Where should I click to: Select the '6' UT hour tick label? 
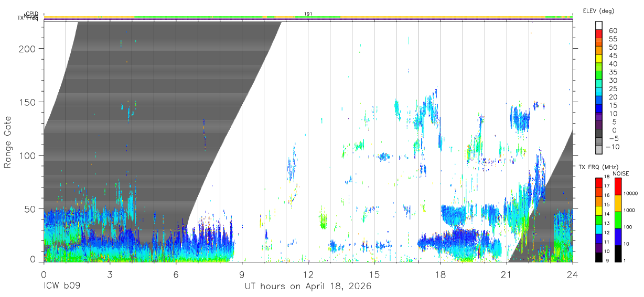(x=176, y=274)
